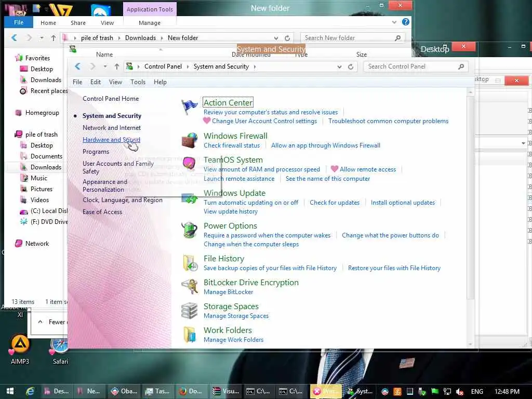
Task: Click Change User Account Control settings
Action: coord(264,121)
